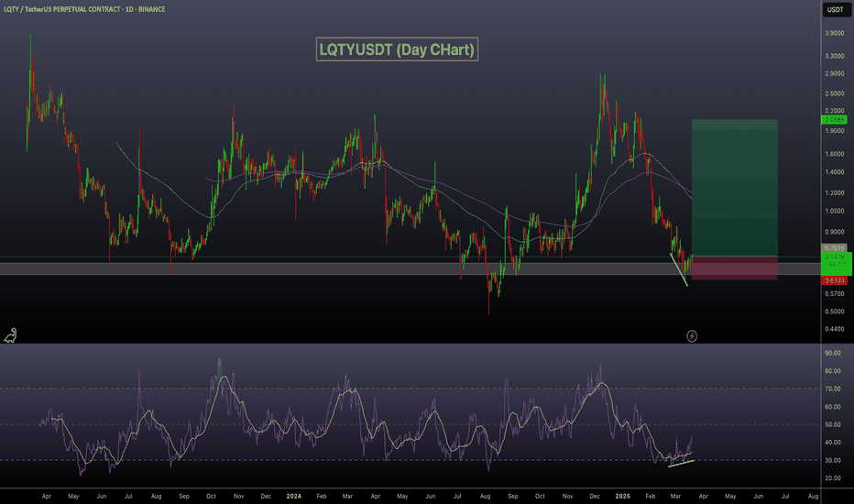The image size is (854, 504).
Task: Click the Dec label before 2024 on time axis
Action: pos(266,497)
